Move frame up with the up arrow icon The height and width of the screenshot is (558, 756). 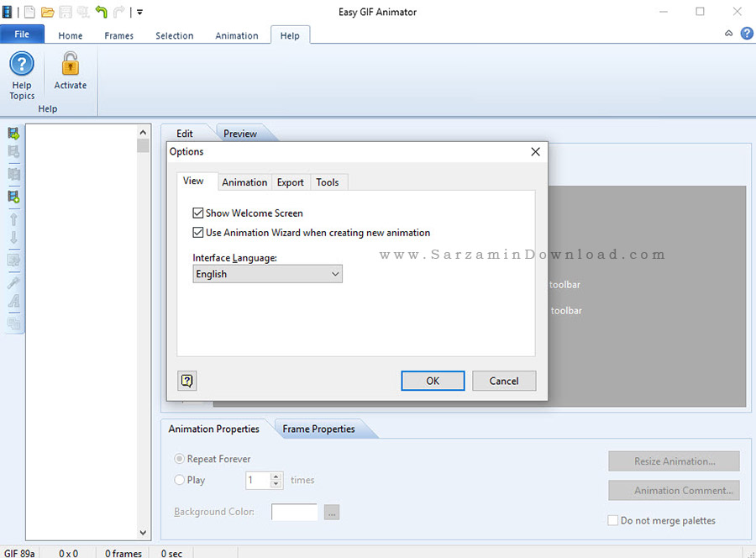(x=13, y=219)
